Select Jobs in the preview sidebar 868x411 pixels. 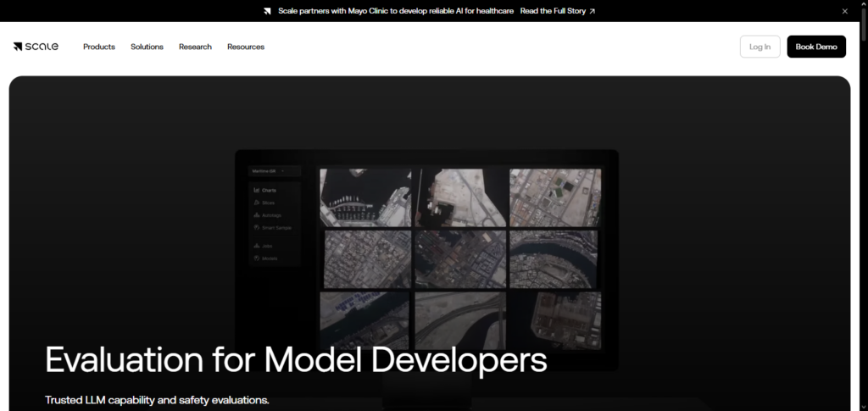267,246
